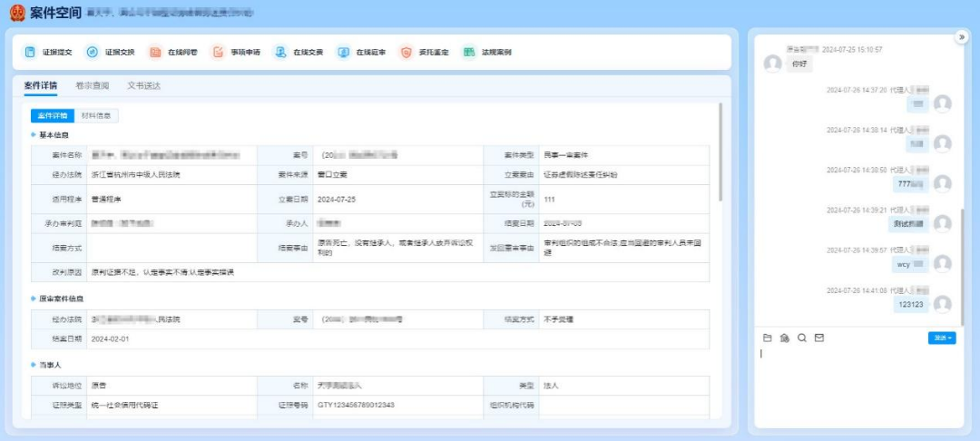Click the folder icon in chat toolbar
Image resolution: width=980 pixels, height=441 pixels.
(768, 338)
